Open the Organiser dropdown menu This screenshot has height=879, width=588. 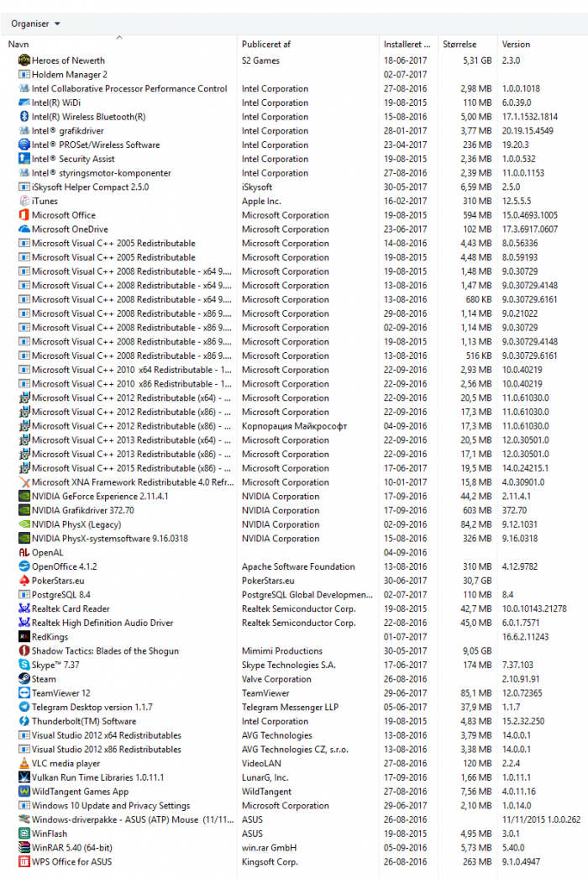35,24
